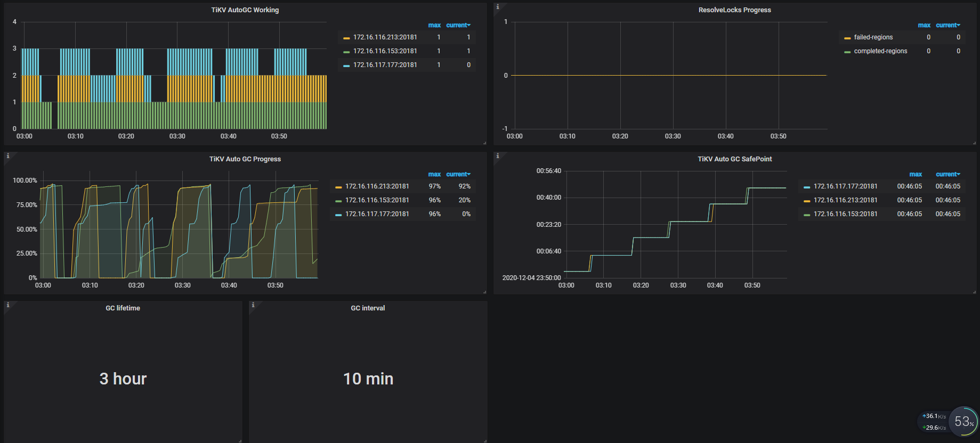Viewport: 980px width, 443px height.
Task: Sort by current in TiKV Auto GC Progress legend
Action: (x=458, y=174)
